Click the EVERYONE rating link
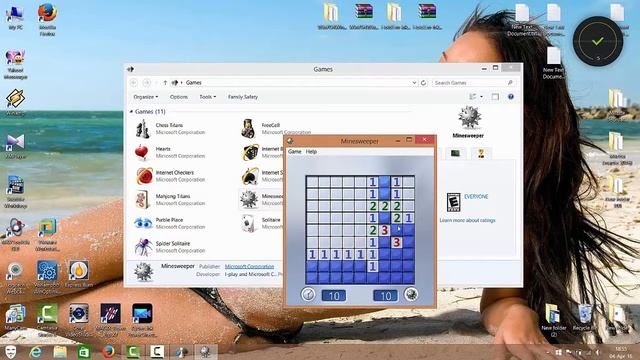Image resolution: width=640 pixels, height=360 pixels. click(x=476, y=197)
